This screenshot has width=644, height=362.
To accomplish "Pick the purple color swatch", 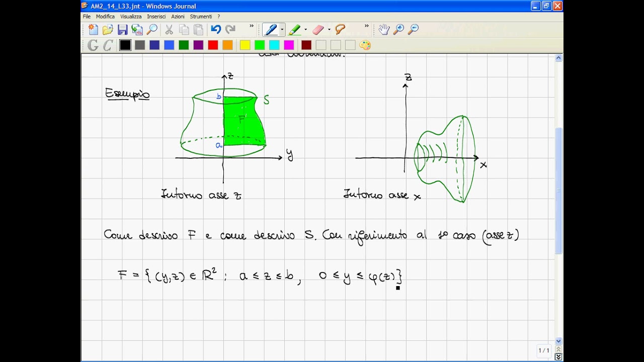I will click(x=198, y=45).
